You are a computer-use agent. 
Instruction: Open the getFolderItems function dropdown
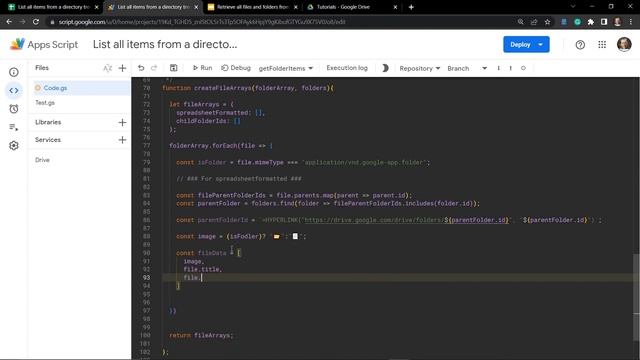[286, 68]
